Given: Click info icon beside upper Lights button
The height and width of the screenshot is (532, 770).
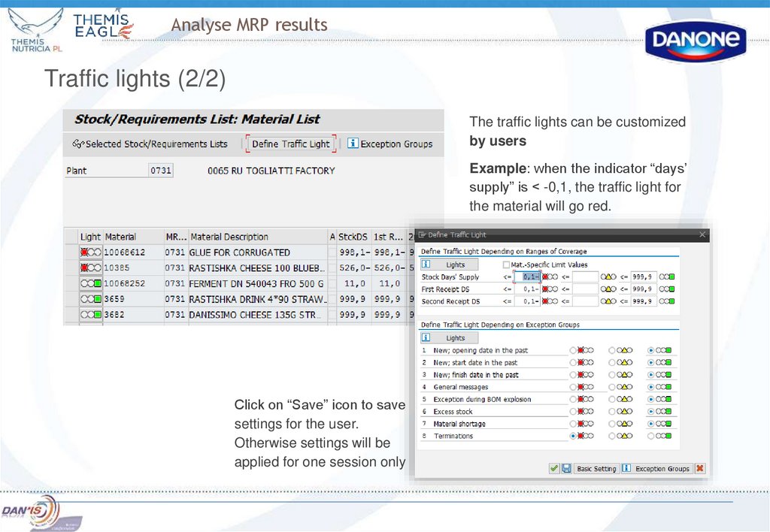Looking at the screenshot, I should pyautogui.click(x=426, y=264).
